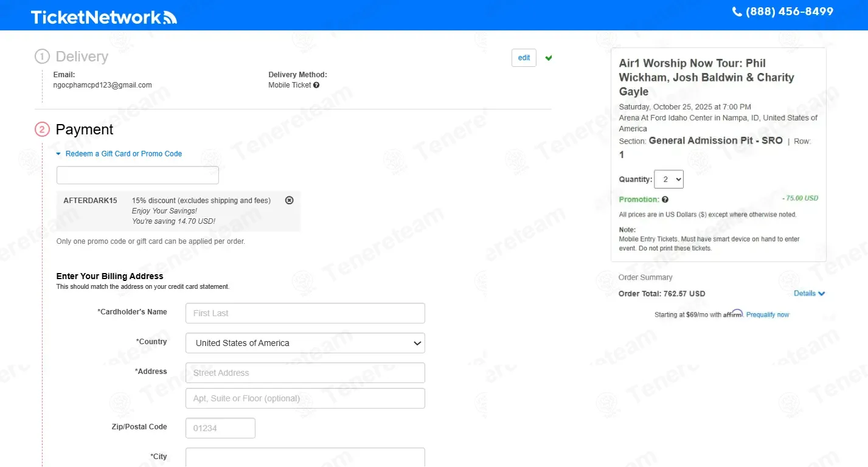Click the Street Address field
Image resolution: width=868 pixels, height=467 pixels.
(x=305, y=373)
